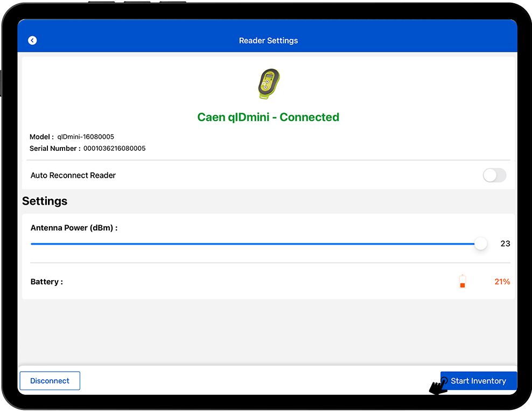Toggle the Auto Reconnect Reader switch
Viewport: 532px width, 411px height.
click(494, 175)
